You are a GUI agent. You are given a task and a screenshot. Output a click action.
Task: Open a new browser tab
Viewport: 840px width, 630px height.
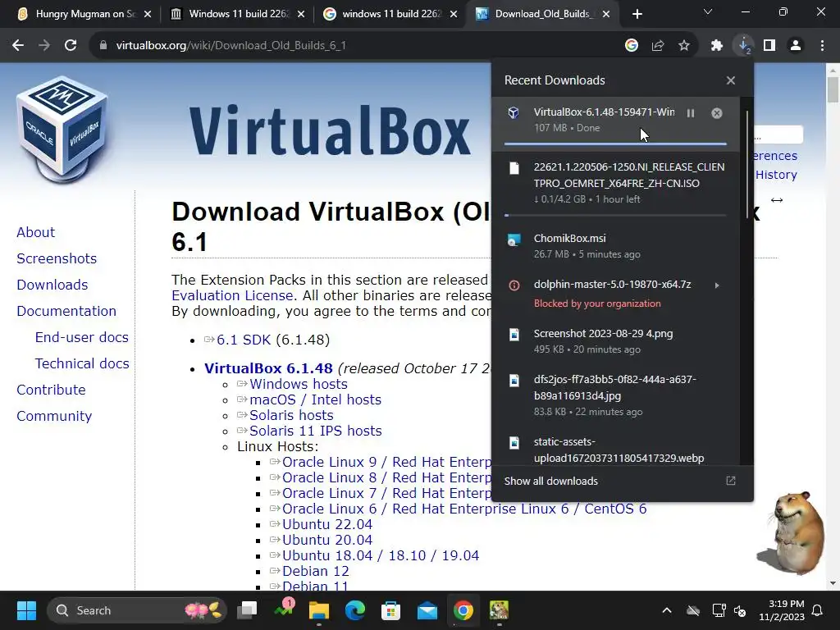pyautogui.click(x=637, y=14)
